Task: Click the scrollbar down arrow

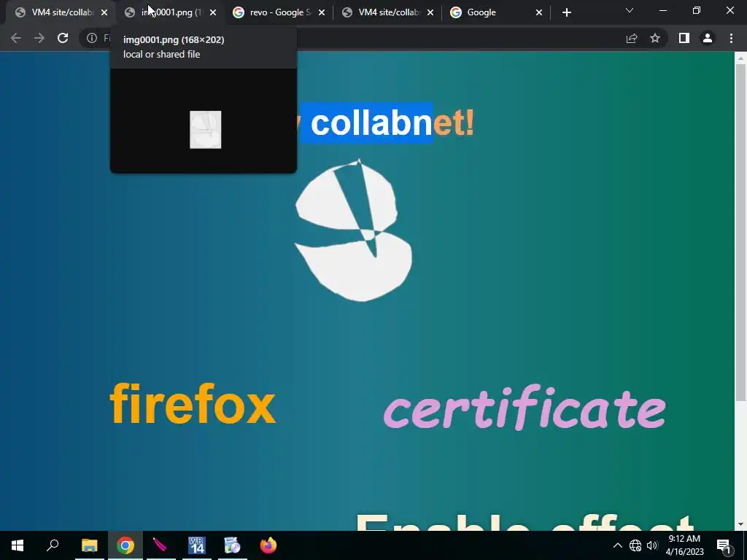Action: point(740,525)
